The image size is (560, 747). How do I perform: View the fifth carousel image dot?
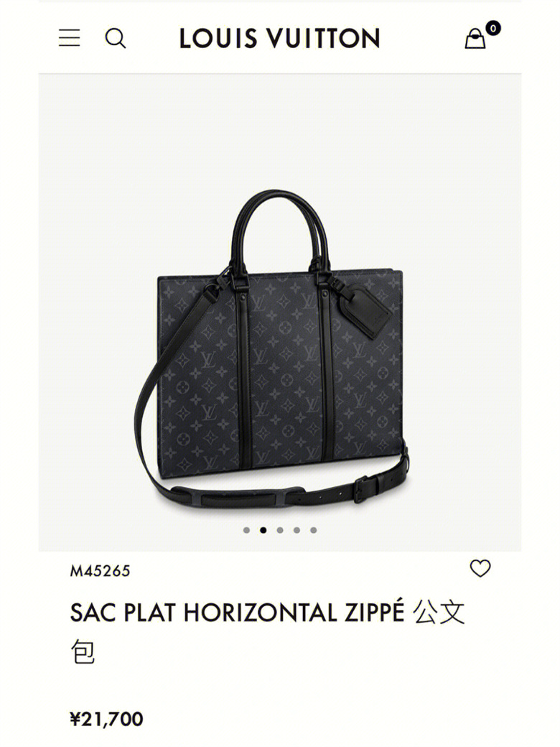click(x=313, y=530)
